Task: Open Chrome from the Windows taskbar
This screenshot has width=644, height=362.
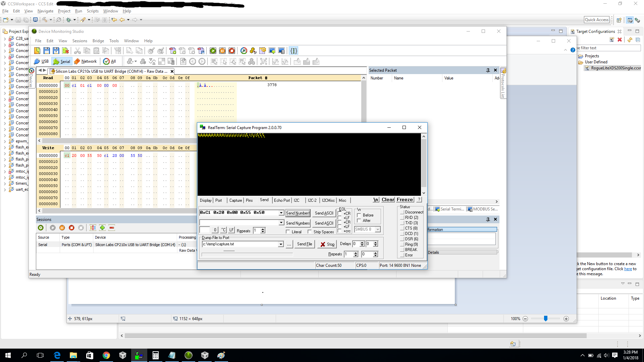Action: (x=106, y=355)
